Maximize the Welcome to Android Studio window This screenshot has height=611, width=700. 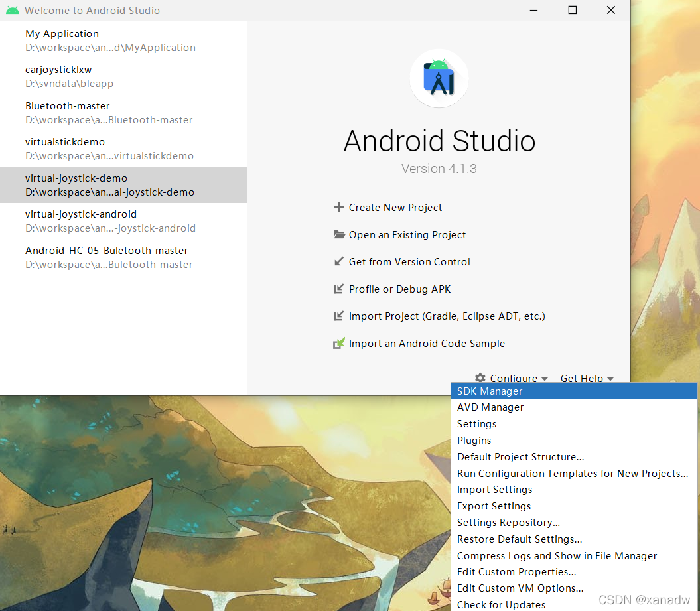pyautogui.click(x=573, y=10)
